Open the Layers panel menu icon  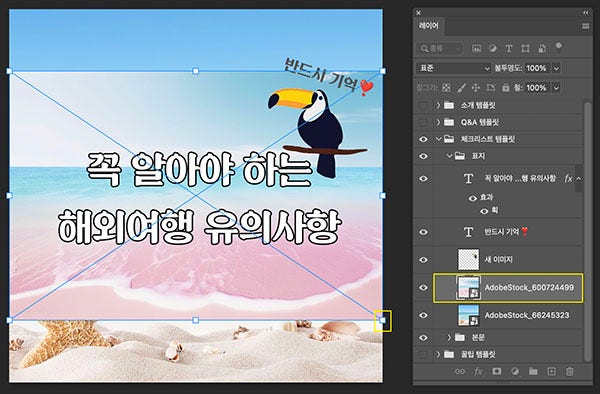pyautogui.click(x=585, y=26)
